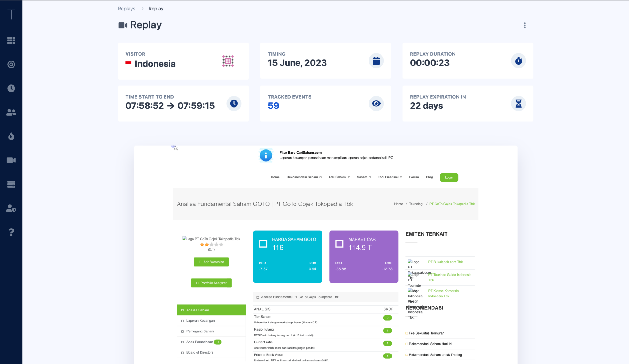Viewport: 629px width, 364px height.
Task: Select the Pemegang Saham menu item
Action: point(200,331)
